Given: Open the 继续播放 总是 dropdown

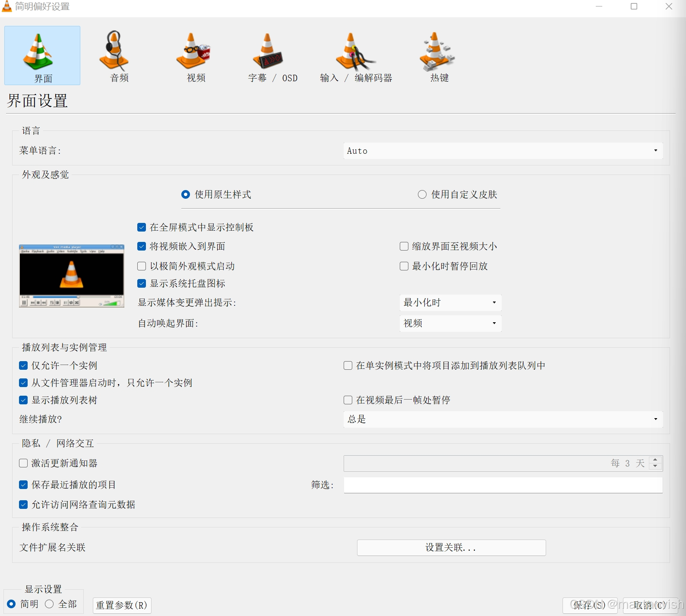Looking at the screenshot, I should tap(503, 419).
